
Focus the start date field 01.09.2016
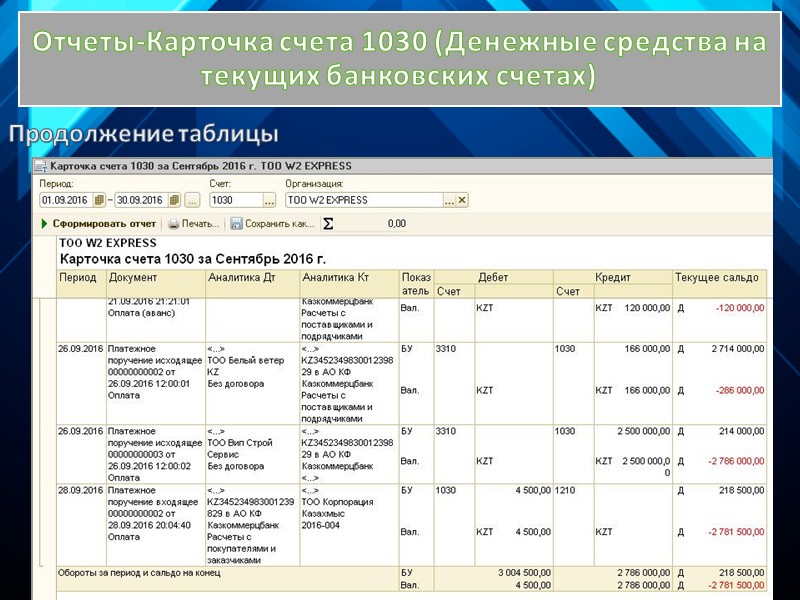point(66,200)
